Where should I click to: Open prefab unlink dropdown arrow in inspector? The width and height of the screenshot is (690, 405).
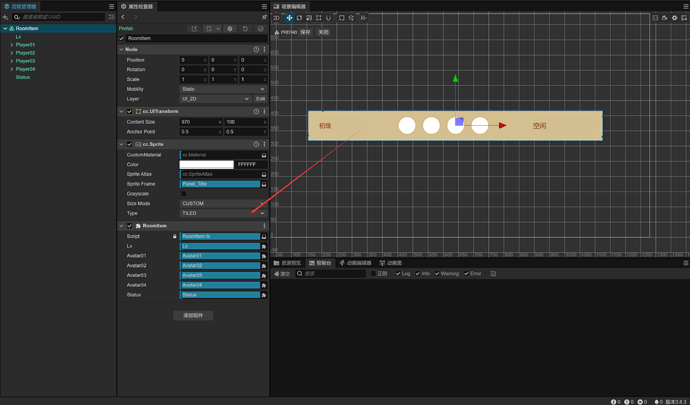point(218,28)
